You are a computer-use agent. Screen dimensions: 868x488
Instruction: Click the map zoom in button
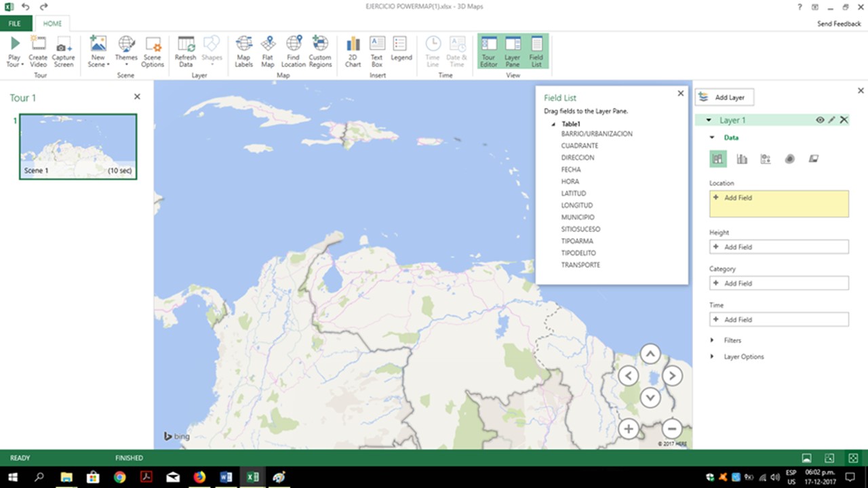629,429
